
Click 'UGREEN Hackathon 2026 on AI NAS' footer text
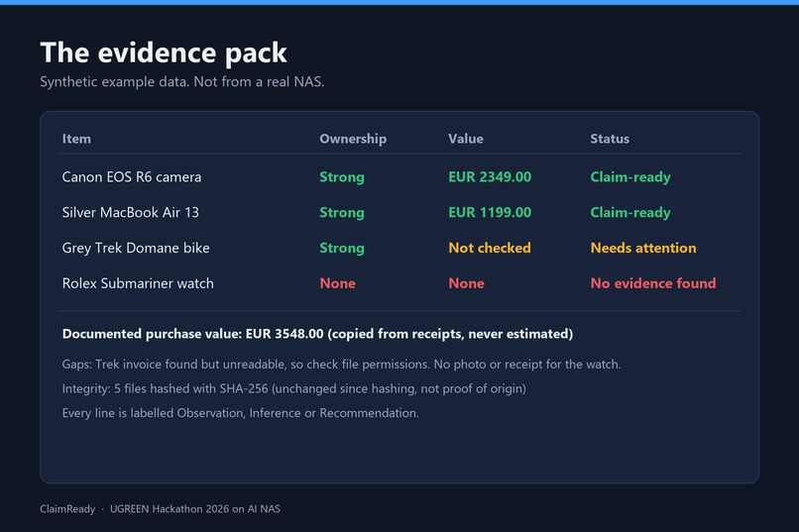click(195, 509)
